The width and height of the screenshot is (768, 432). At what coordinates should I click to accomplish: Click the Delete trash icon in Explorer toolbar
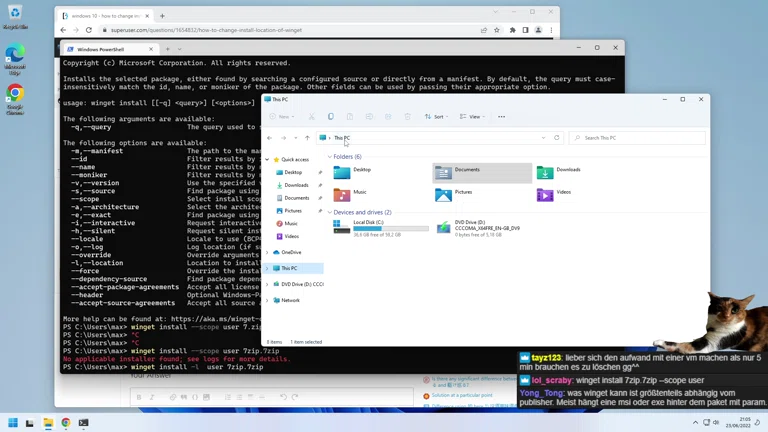pyautogui.click(x=408, y=117)
